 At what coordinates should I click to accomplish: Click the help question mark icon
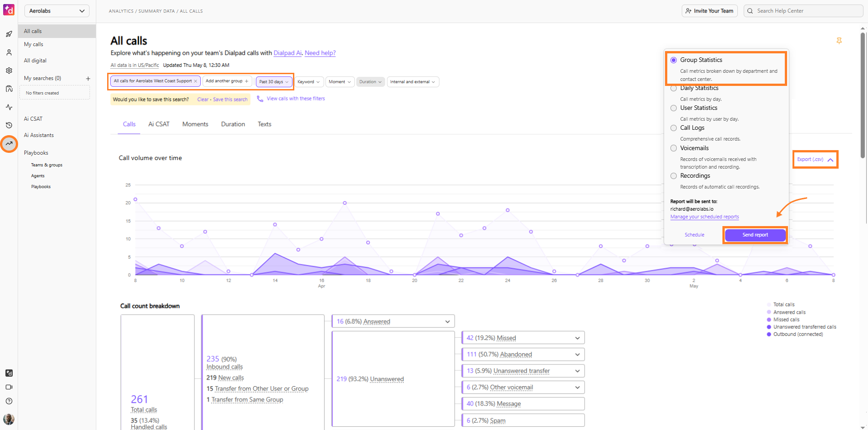9,401
